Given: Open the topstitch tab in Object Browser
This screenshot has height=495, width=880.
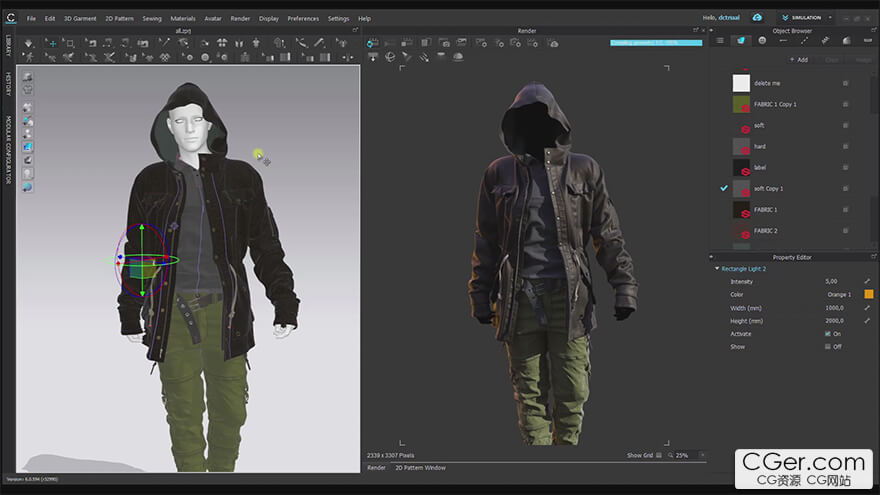Looking at the screenshot, I should pos(804,40).
